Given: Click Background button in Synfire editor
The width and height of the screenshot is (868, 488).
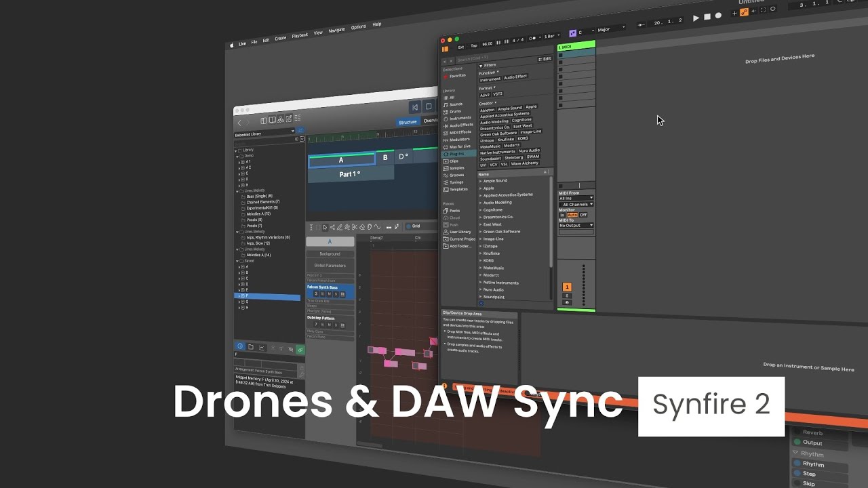Looking at the screenshot, I should click(330, 254).
